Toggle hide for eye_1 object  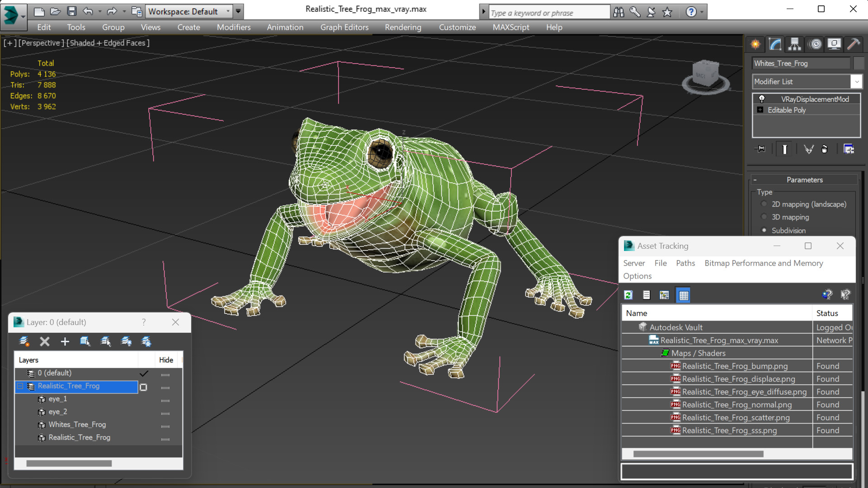coord(165,400)
